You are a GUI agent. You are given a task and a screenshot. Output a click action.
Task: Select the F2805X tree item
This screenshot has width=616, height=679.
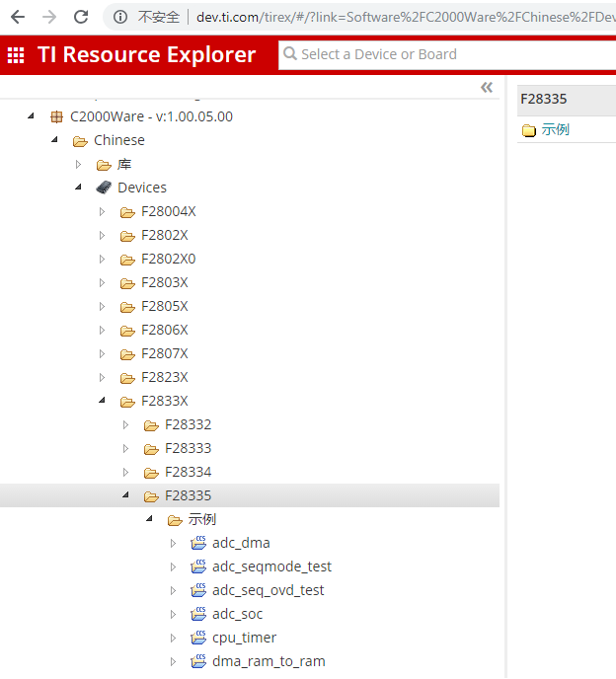tap(165, 306)
